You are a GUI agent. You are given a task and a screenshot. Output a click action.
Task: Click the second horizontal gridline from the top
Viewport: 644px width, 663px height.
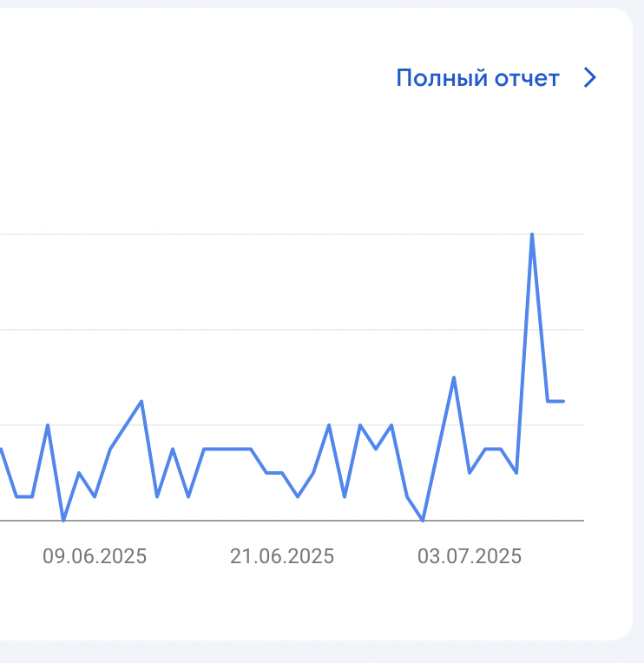click(x=292, y=330)
